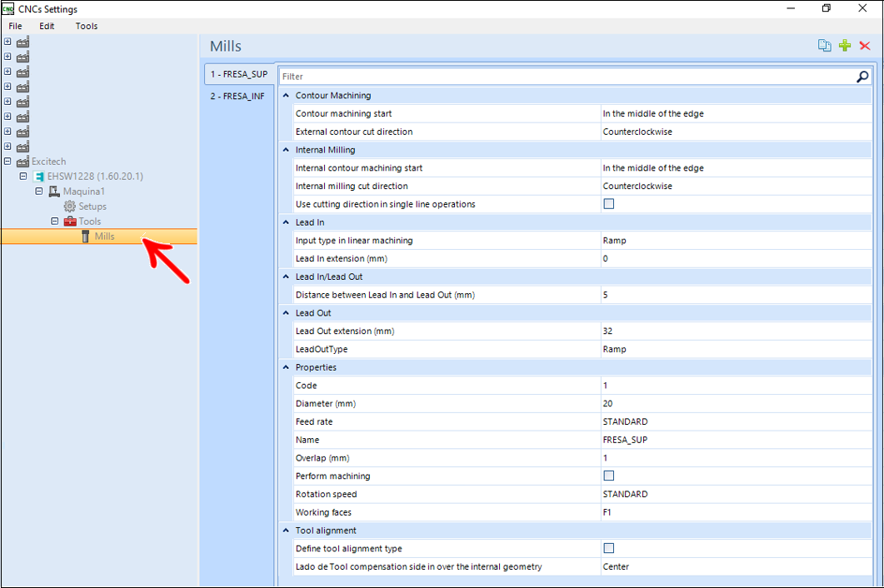The width and height of the screenshot is (884, 588).
Task: Click LeadOutType Ramp value
Action: (736, 349)
